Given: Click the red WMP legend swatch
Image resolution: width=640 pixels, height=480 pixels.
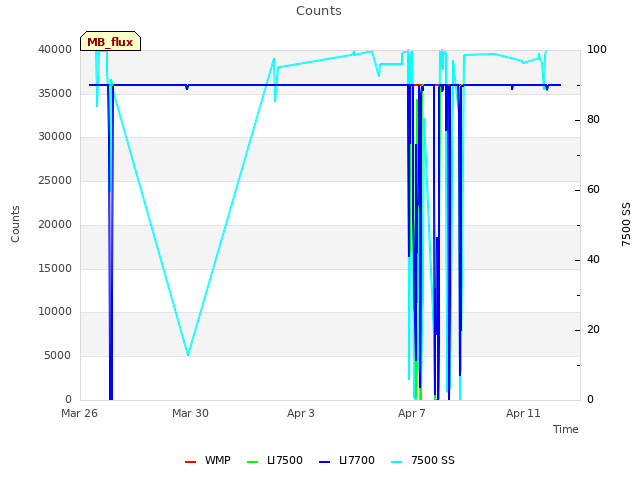Looking at the screenshot, I should tap(190, 462).
